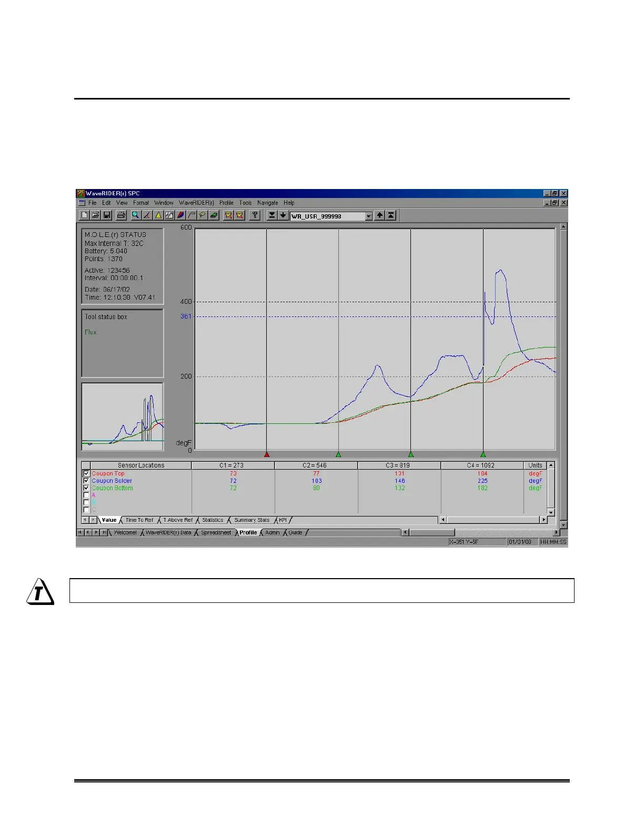This screenshot has height=834, width=644.
Task: Click the chart overlay tool icon
Action: (x=169, y=215)
